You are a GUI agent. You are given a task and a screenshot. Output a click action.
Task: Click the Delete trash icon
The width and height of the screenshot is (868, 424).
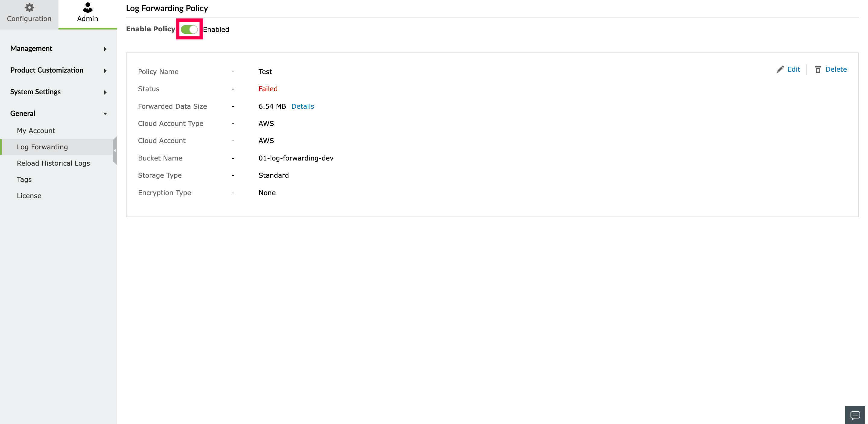818,69
